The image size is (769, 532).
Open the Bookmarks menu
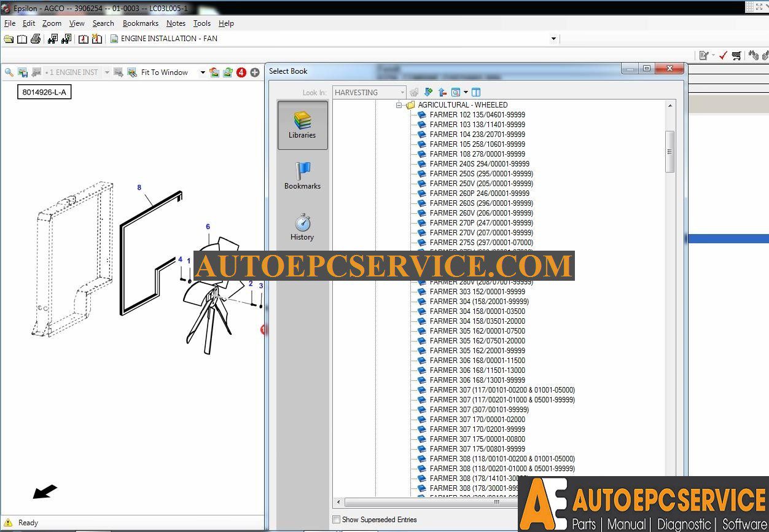pos(141,23)
